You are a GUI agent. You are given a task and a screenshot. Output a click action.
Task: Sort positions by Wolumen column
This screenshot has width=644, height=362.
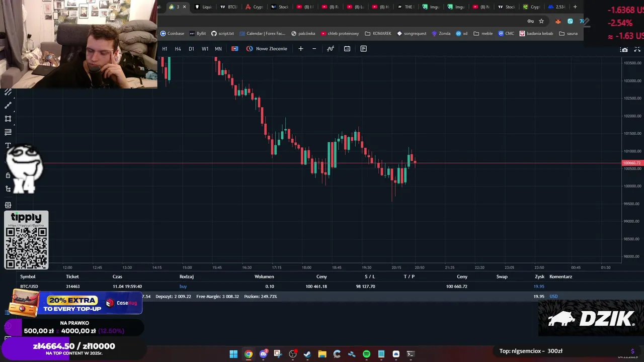(x=264, y=277)
